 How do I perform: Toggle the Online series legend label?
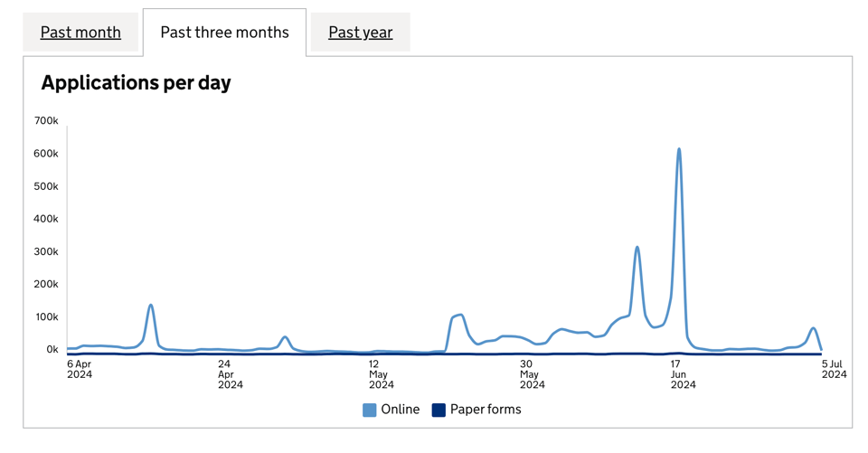click(x=400, y=410)
